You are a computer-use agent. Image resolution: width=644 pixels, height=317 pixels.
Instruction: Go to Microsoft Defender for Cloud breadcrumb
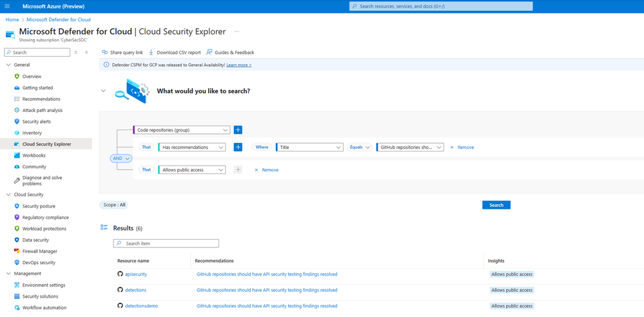coord(59,19)
